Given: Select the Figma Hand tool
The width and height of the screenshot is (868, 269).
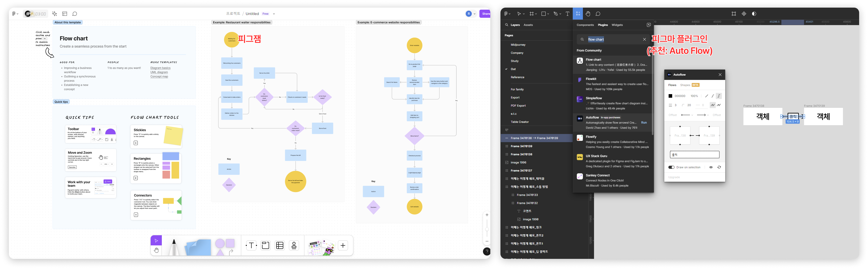Looking at the screenshot, I should [588, 14].
